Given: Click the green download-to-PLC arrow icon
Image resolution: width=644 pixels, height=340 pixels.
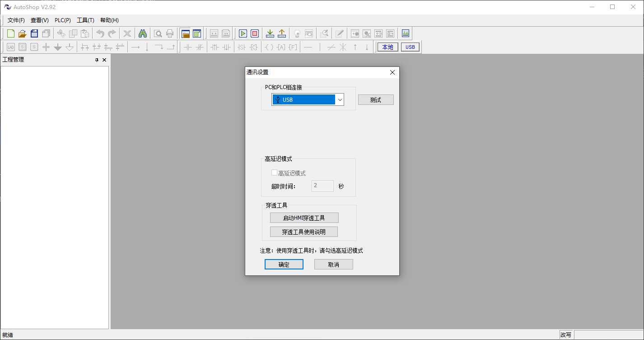Looking at the screenshot, I should click(270, 33).
